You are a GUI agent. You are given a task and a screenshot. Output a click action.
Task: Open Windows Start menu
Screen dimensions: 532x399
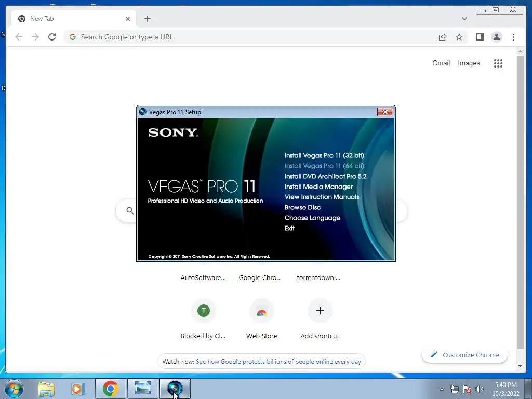(x=14, y=389)
